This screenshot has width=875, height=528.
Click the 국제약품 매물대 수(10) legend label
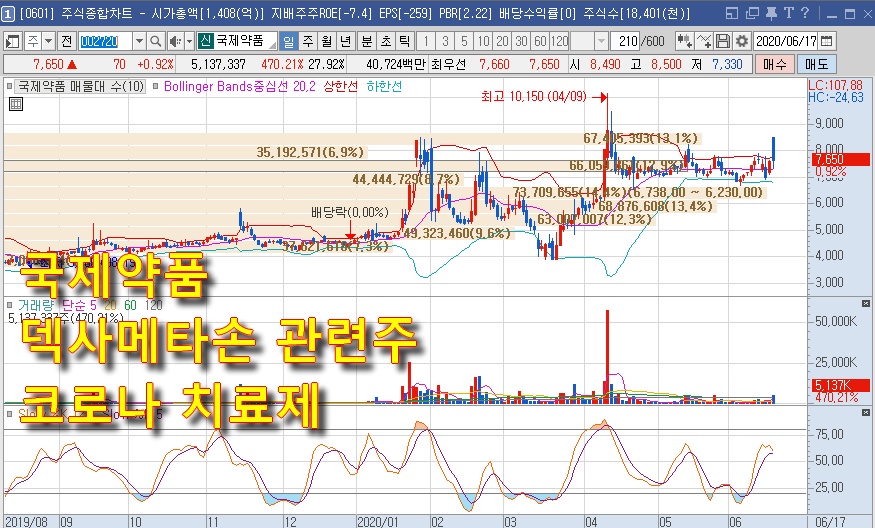pos(81,87)
